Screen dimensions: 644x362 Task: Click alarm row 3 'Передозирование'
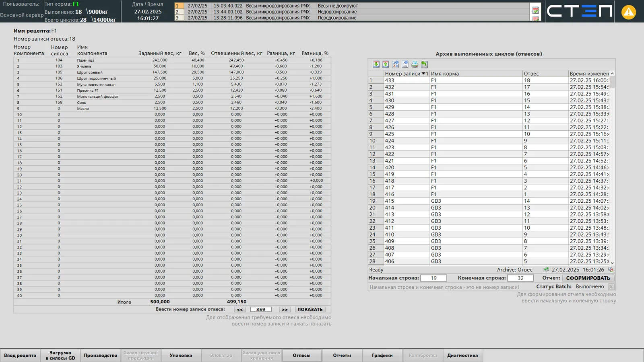[x=352, y=18]
